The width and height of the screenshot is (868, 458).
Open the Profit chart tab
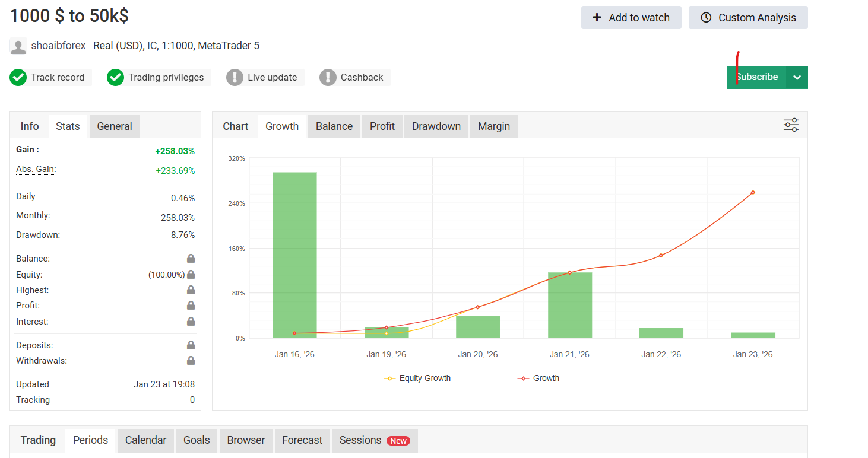coord(382,126)
